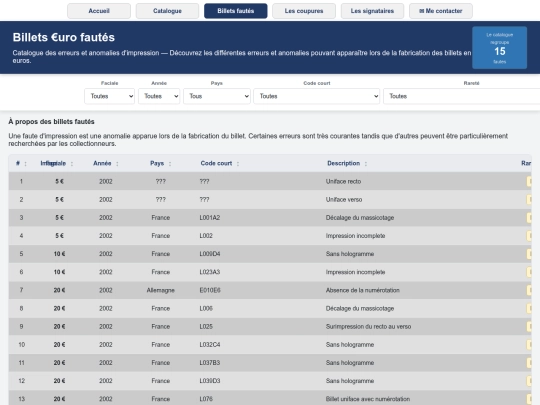Open the Faciale filter dropdown
This screenshot has width=540, height=405.
[110, 96]
